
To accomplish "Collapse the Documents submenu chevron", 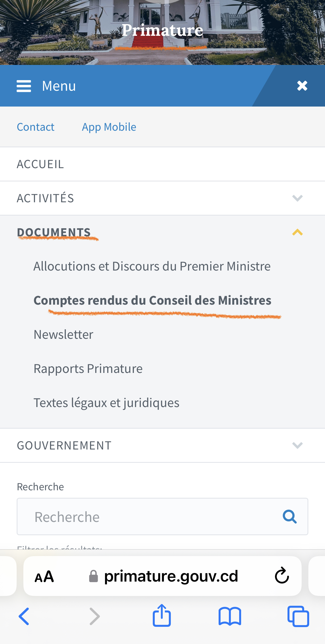I will 297,232.
